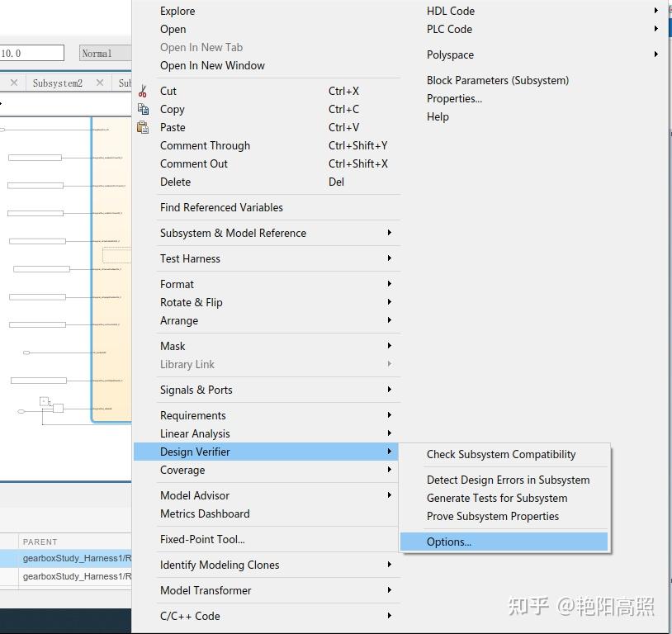Screen dimensions: 672x634
Task: Open Block Parameters (Subsystem)
Action: [x=498, y=80]
